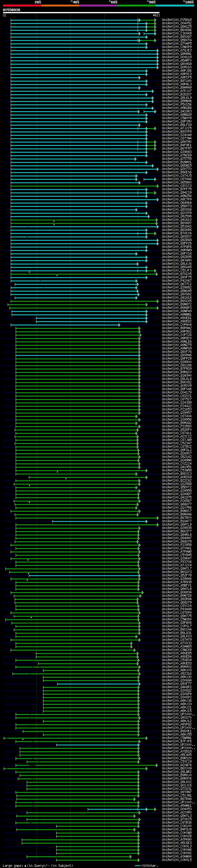
Task: Open hit UniRef100_Q41951
Action: point(177,467)
